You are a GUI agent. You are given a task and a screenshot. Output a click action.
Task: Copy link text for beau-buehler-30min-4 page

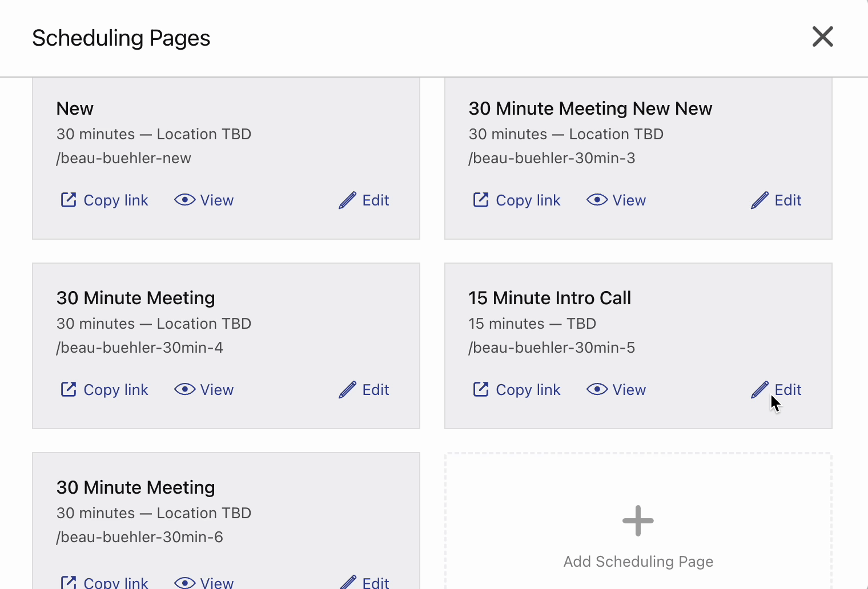coord(116,390)
